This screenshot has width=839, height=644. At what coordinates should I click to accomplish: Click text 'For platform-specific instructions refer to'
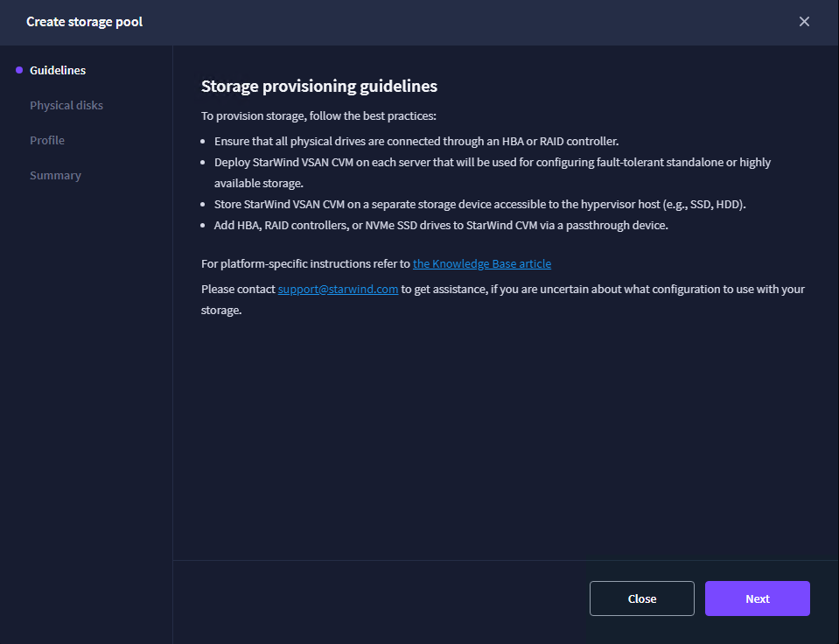pos(305,264)
